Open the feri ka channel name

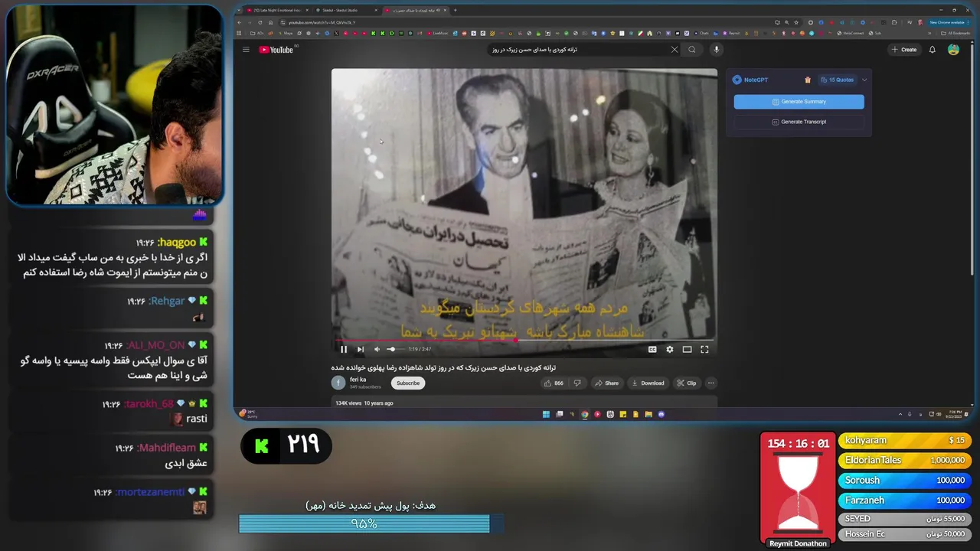click(x=358, y=380)
